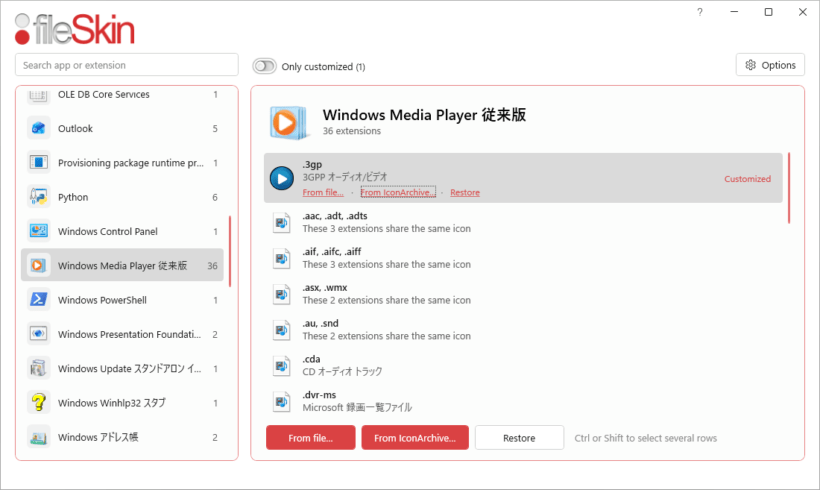Open the Options button
Screen dimensions: 820x490
pos(770,65)
